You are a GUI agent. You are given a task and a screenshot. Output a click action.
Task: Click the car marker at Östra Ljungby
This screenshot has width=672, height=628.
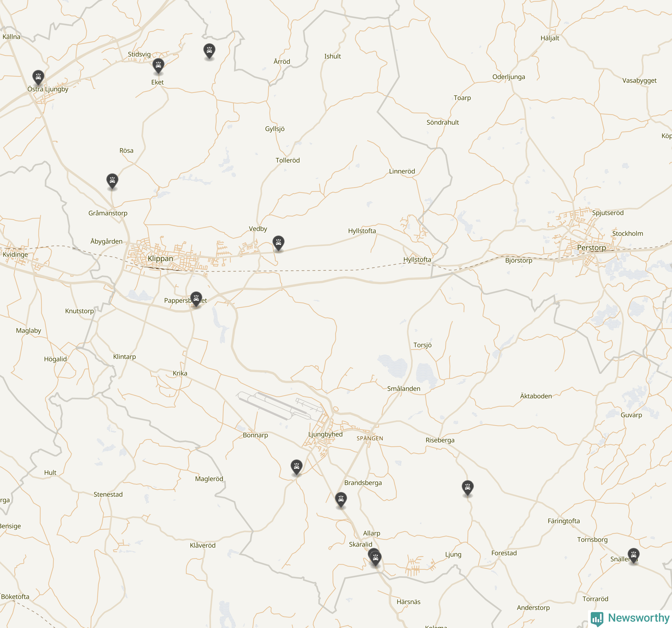pos(38,77)
